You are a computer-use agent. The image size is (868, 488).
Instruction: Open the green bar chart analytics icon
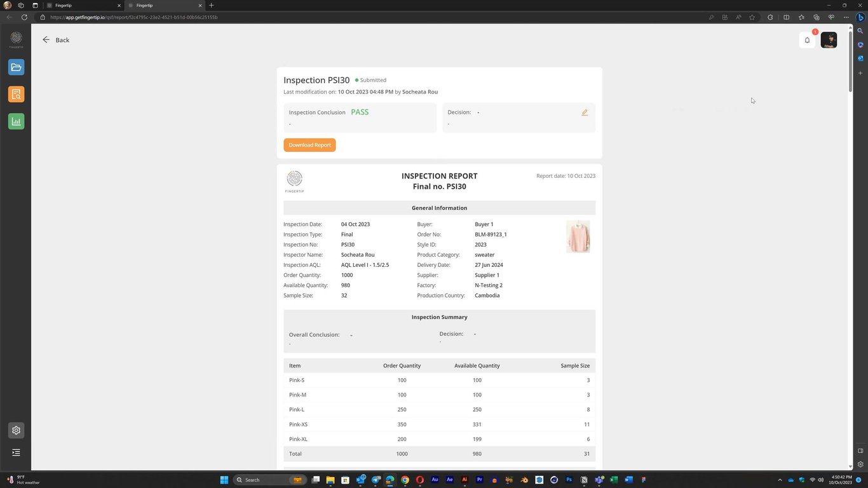[17, 121]
